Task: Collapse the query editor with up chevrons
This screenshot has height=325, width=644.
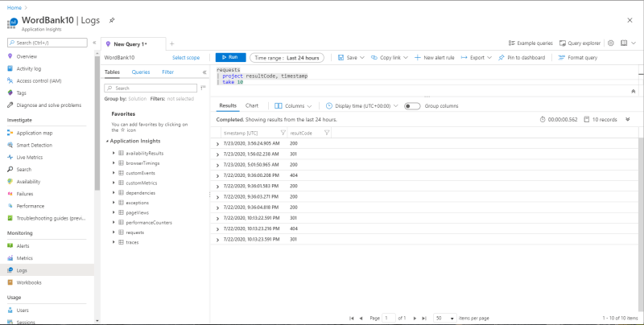Action: [x=633, y=91]
